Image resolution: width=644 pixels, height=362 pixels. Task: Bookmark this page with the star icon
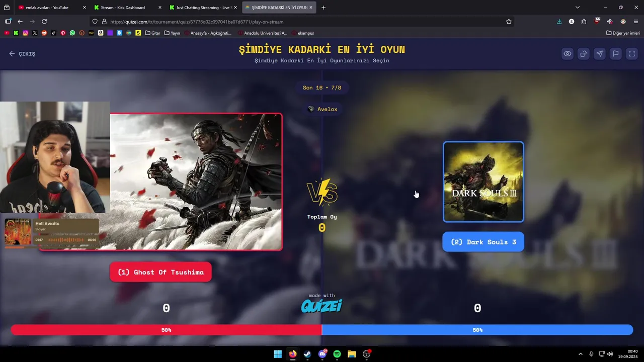tap(509, 22)
